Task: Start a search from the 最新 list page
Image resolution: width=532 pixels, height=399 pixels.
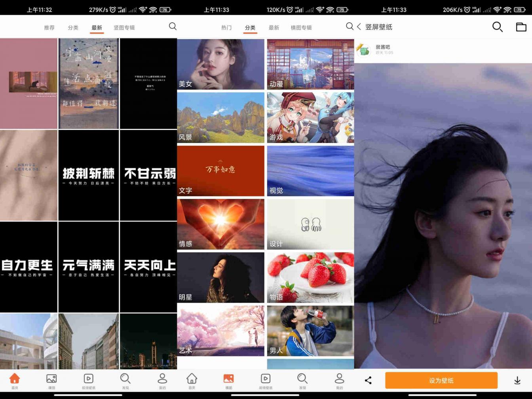Action: click(173, 27)
